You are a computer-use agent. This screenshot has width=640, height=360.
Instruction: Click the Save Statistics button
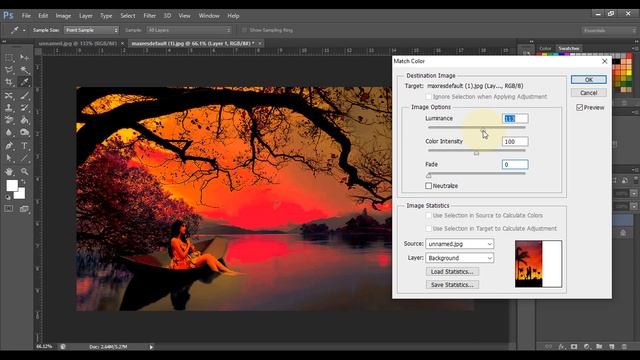click(x=452, y=284)
